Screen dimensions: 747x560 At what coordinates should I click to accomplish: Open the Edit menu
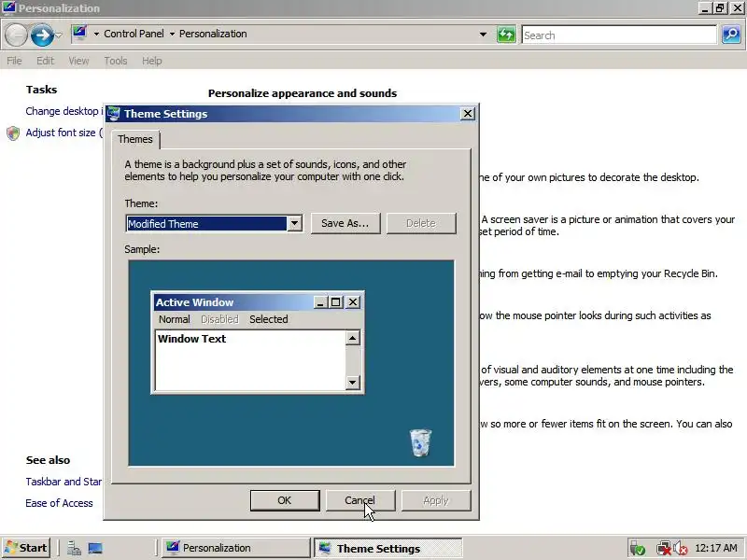(45, 61)
